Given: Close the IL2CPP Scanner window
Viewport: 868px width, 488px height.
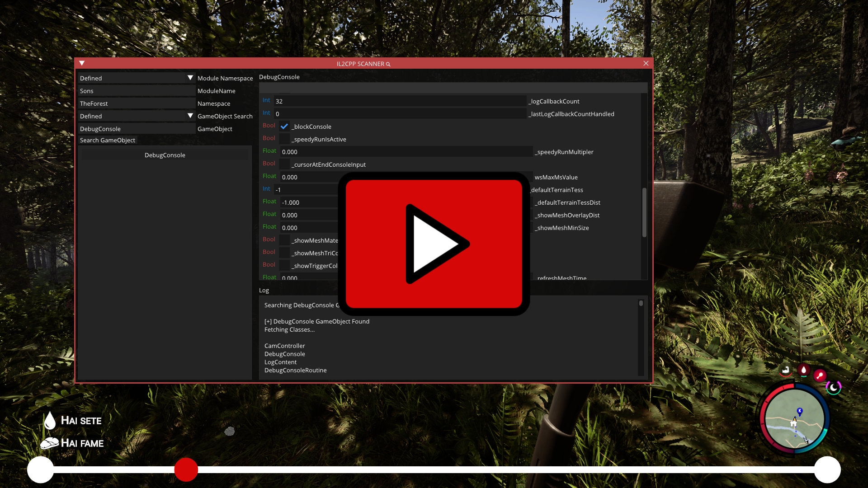Looking at the screenshot, I should coord(646,63).
